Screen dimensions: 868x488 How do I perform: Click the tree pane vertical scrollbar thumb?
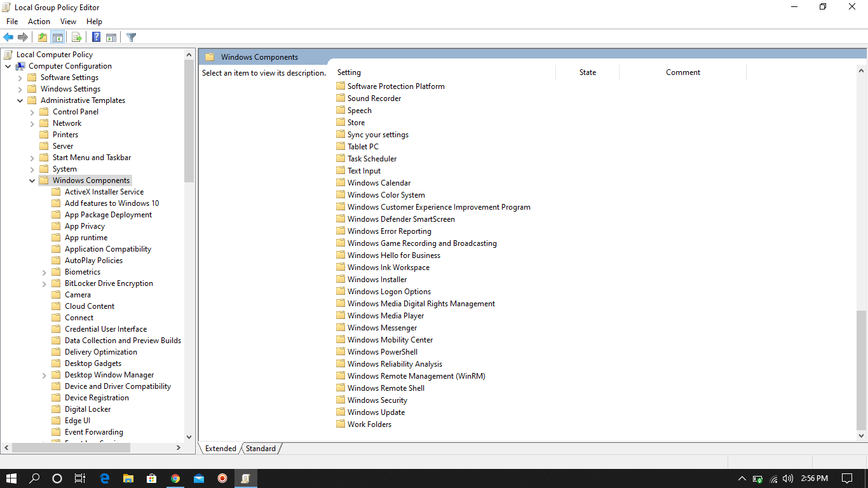189,121
